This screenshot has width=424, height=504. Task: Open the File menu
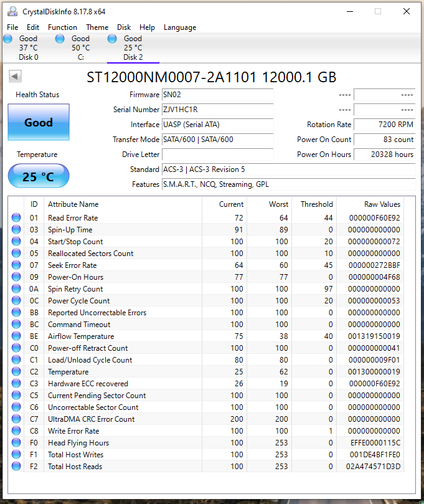12,27
